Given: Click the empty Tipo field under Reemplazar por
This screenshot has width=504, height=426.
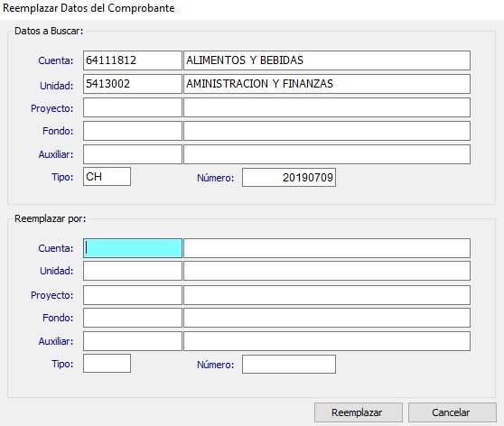Looking at the screenshot, I should 107,364.
